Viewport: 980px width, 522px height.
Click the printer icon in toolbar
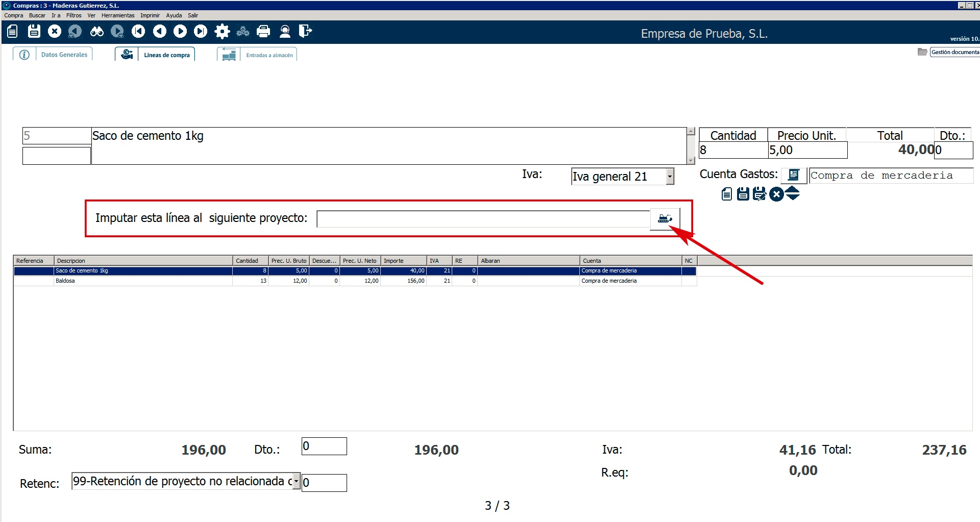click(263, 32)
